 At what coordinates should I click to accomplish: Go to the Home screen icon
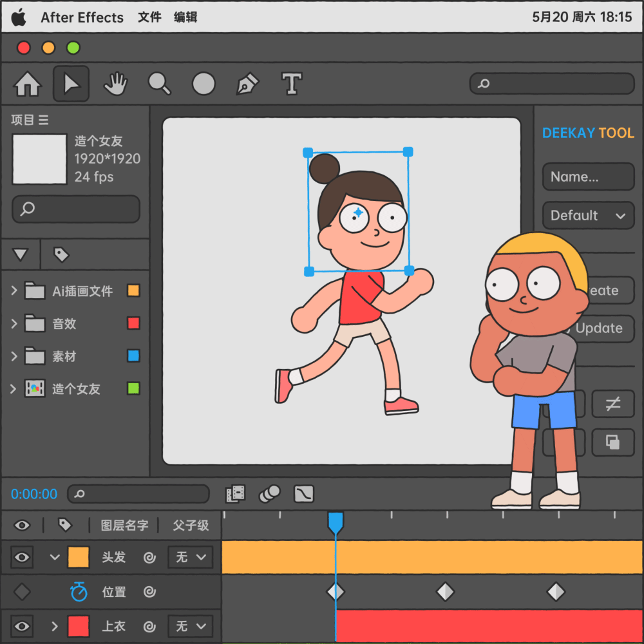click(x=28, y=84)
